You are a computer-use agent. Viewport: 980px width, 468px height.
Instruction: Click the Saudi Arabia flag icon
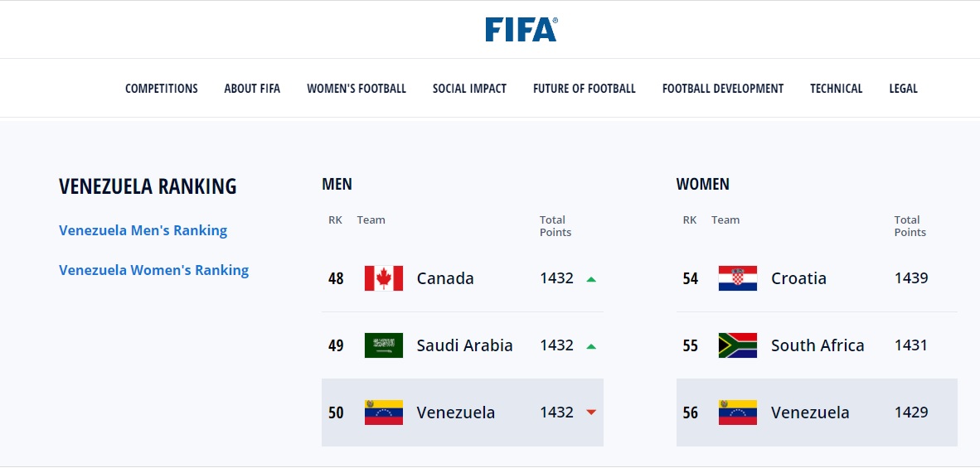pyautogui.click(x=384, y=345)
